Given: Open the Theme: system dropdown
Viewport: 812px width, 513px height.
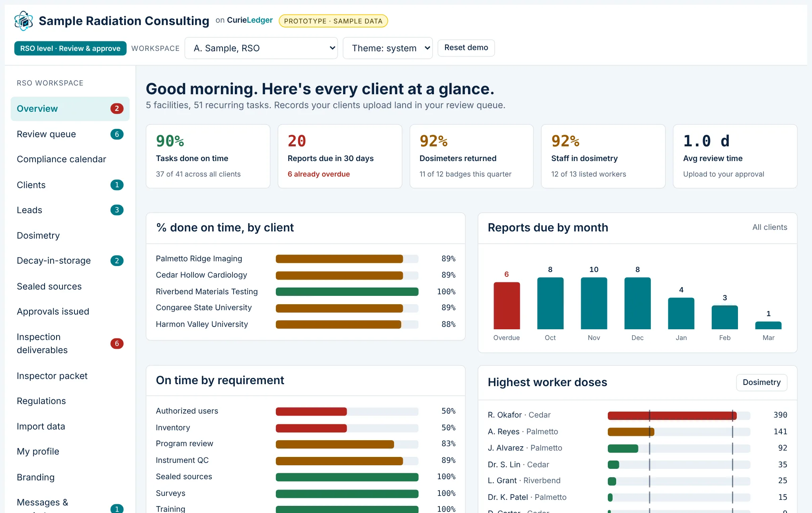Looking at the screenshot, I should 388,48.
